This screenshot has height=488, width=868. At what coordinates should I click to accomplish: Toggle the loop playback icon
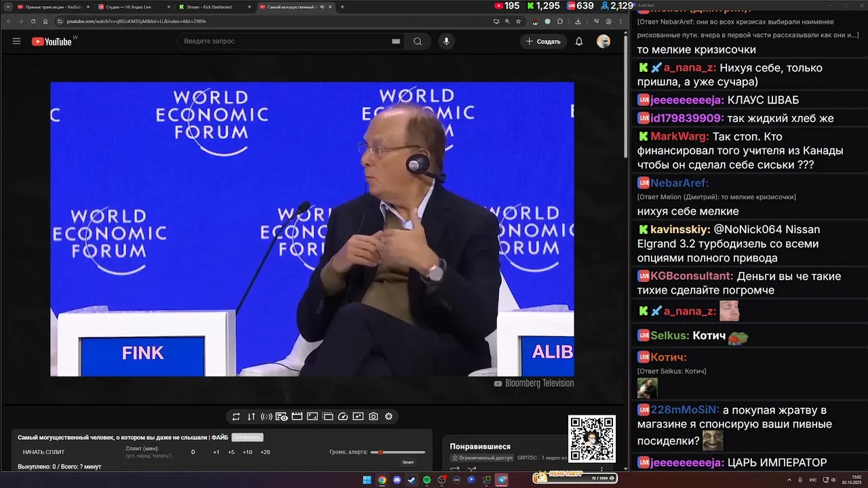pos(236,417)
